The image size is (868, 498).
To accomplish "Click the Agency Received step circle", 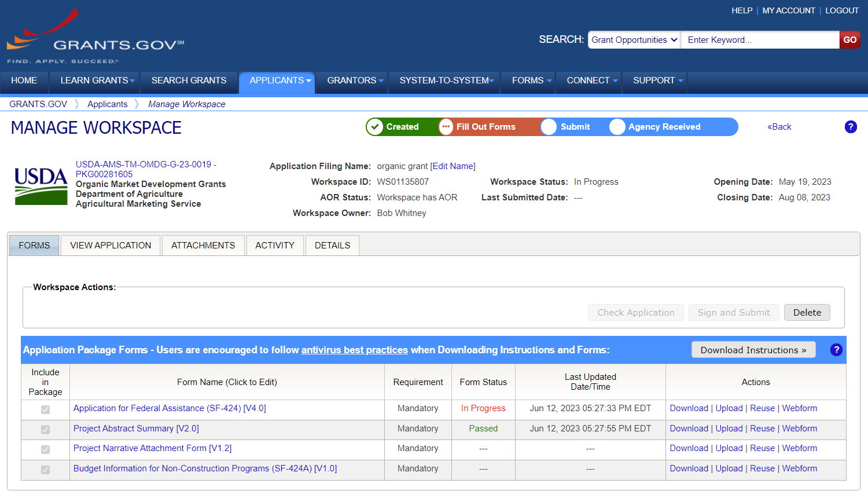I will point(617,127).
